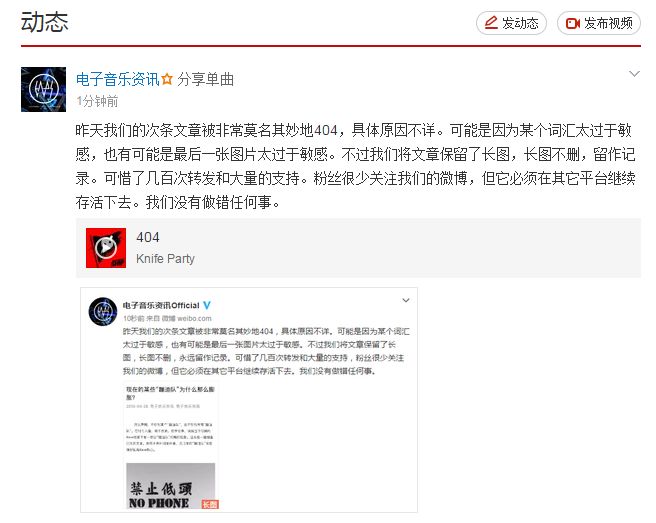
Task: Expand the embedded weibo post chevron
Action: point(405,300)
